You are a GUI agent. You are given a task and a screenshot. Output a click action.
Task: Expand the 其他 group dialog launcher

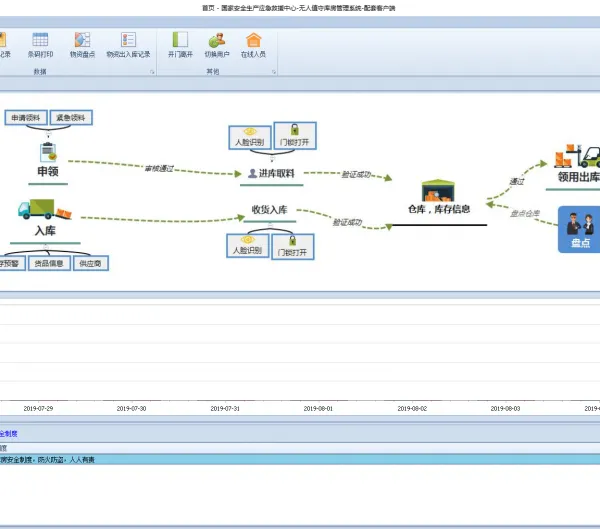pos(274,72)
